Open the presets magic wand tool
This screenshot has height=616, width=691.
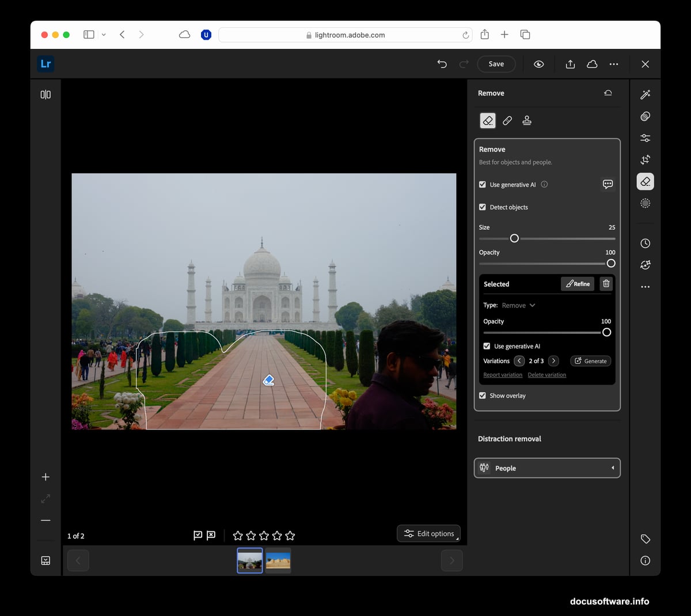(645, 94)
